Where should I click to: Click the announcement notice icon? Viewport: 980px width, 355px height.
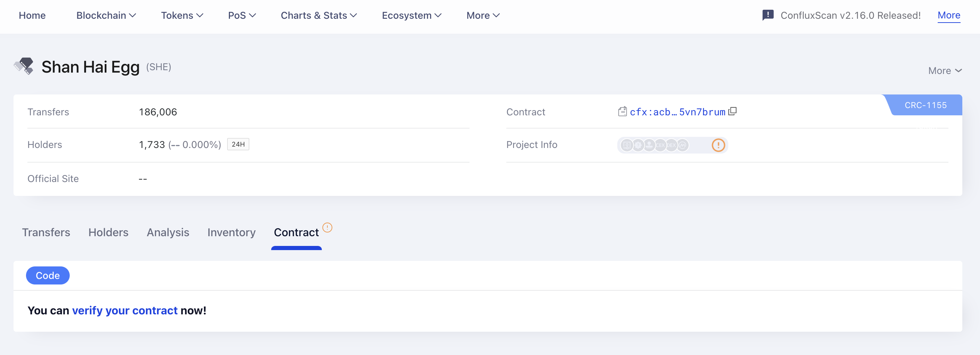(768, 15)
